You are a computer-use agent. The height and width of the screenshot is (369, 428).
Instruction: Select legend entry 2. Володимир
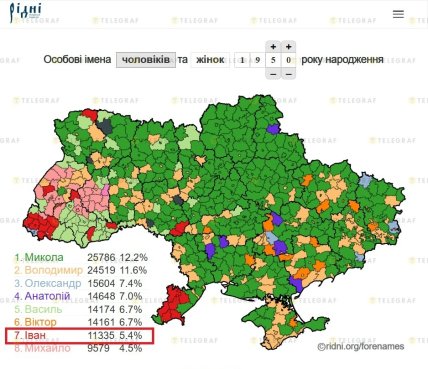click(48, 270)
